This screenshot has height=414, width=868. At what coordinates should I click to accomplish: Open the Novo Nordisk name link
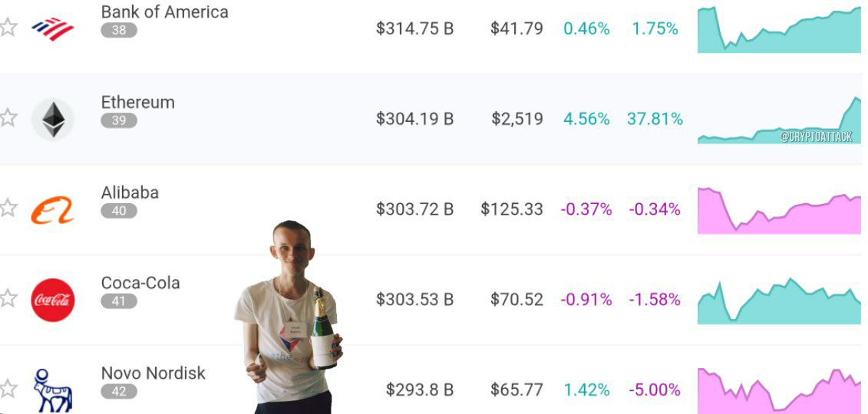[x=153, y=373]
